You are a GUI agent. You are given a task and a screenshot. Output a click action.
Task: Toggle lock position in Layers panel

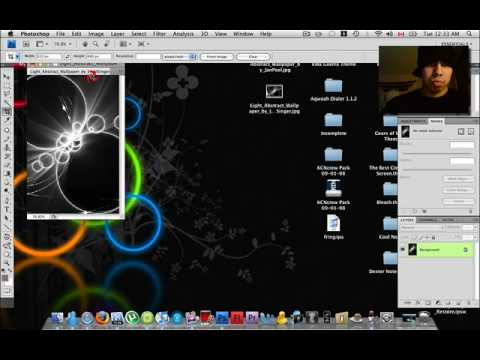427,237
